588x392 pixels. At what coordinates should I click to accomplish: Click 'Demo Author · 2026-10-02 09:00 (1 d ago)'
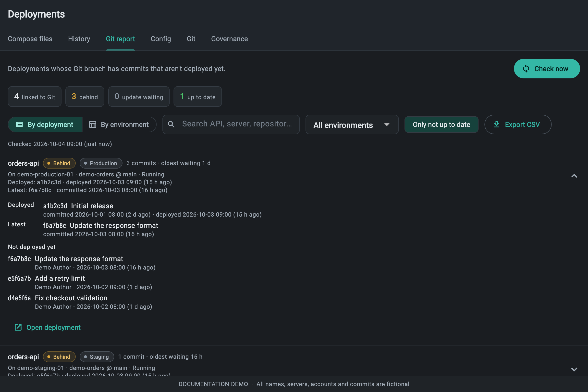pyautogui.click(x=94, y=287)
